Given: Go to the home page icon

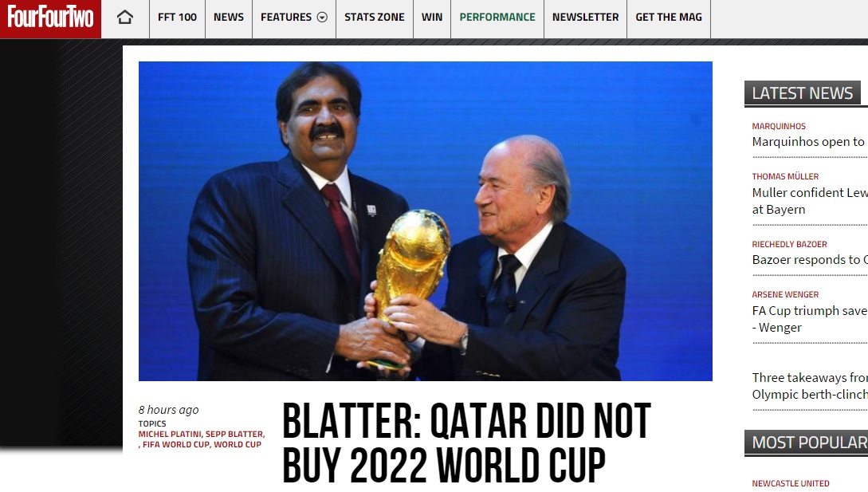Looking at the screenshot, I should pos(125,18).
